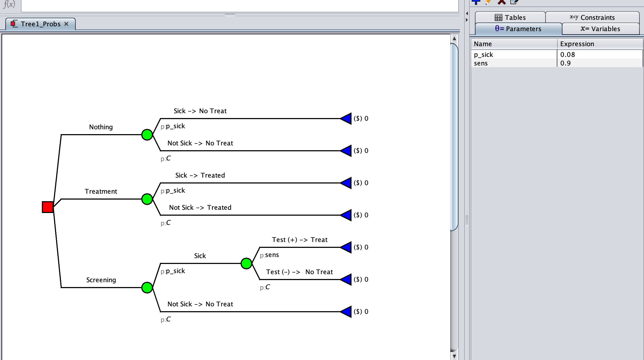The height and width of the screenshot is (360, 644).
Task: Click the blue plus add parameter icon
Action: (476, 2)
